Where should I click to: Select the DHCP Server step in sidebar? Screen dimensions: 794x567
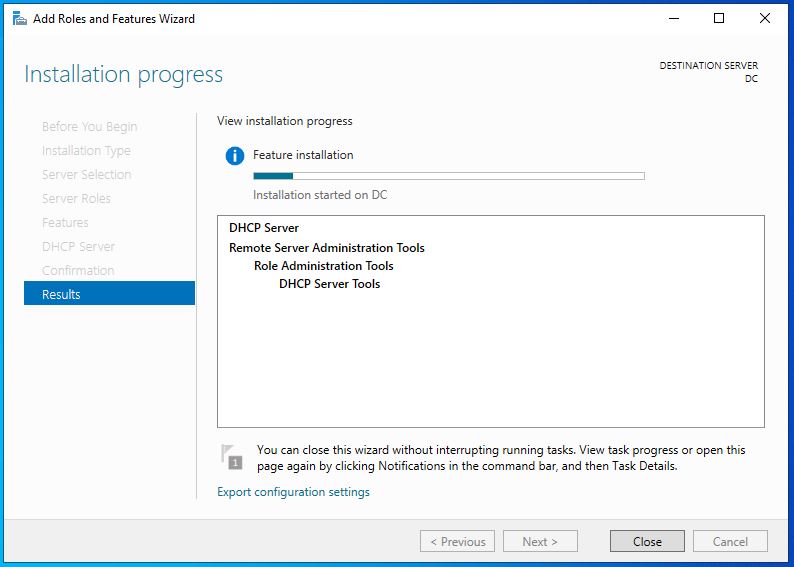point(78,247)
